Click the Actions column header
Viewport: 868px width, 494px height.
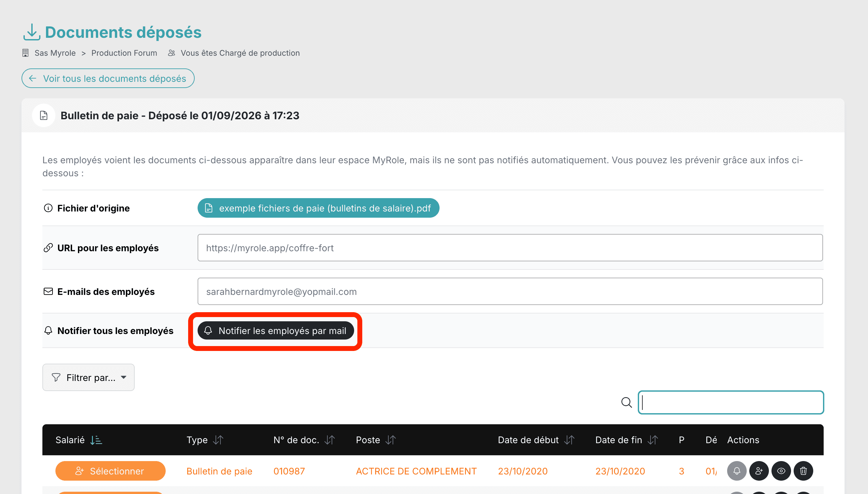coord(743,440)
